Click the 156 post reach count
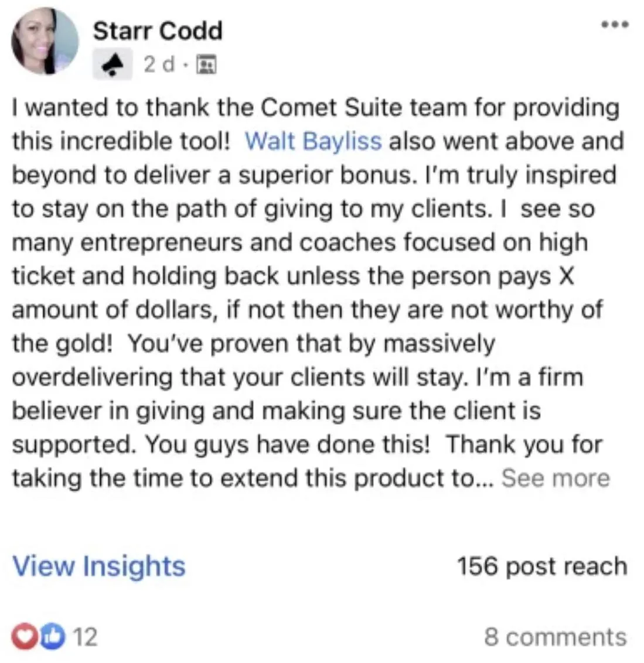644x663 pixels. [542, 566]
